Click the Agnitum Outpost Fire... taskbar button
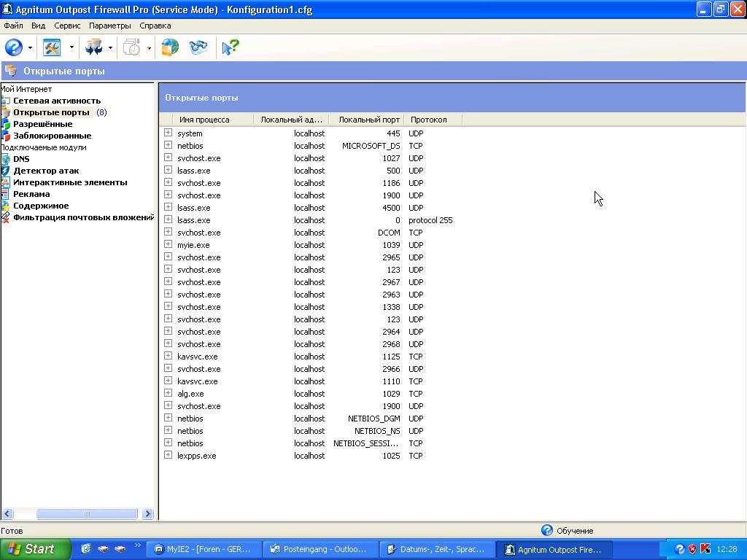Viewport: 747px width, 560px height. (x=554, y=550)
